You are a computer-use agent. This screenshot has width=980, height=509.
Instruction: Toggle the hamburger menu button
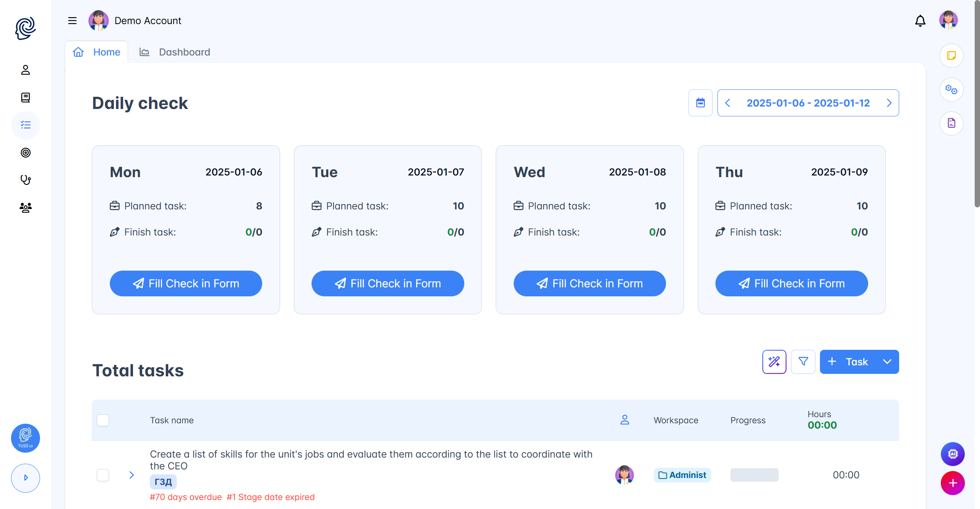[72, 21]
